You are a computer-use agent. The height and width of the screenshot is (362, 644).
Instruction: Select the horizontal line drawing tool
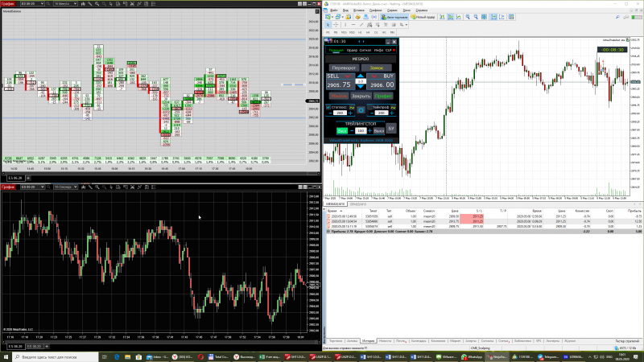pyautogui.click(x=353, y=25)
